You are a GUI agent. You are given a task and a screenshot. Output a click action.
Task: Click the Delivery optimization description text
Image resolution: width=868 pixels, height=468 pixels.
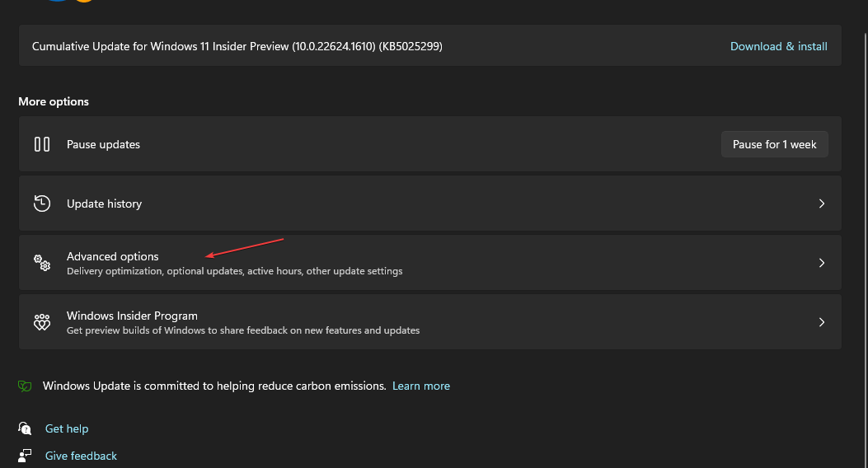234,271
